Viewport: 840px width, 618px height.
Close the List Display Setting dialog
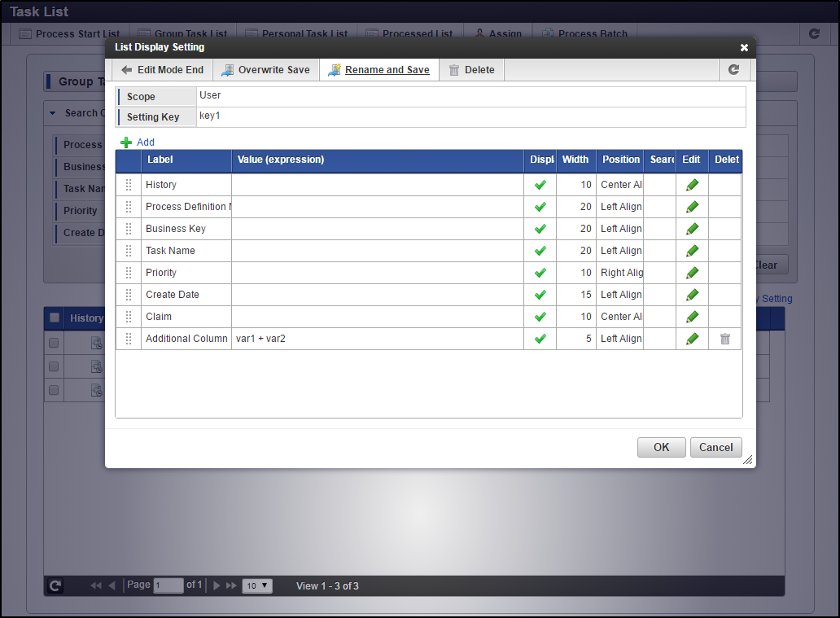(x=744, y=48)
